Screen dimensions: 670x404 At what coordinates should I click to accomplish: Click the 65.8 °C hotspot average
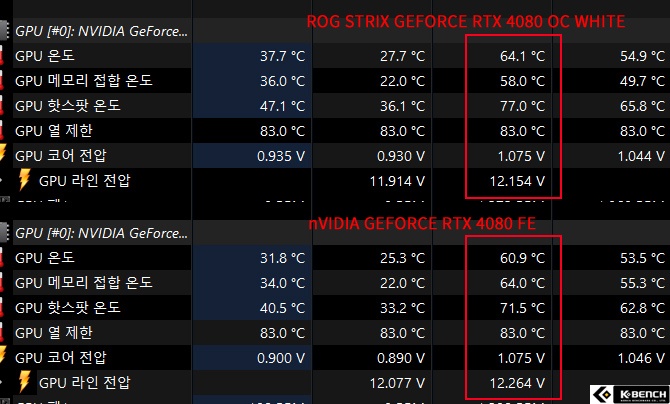click(x=643, y=106)
